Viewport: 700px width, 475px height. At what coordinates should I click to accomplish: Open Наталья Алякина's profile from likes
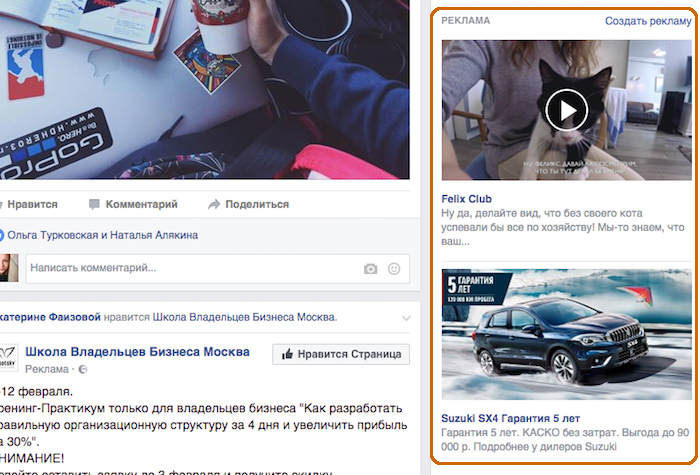(159, 235)
